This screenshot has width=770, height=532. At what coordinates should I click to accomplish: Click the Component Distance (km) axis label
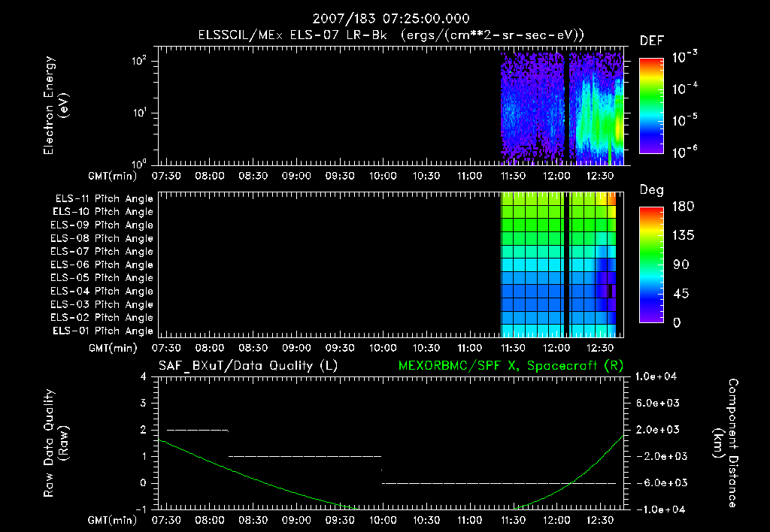[x=726, y=443]
